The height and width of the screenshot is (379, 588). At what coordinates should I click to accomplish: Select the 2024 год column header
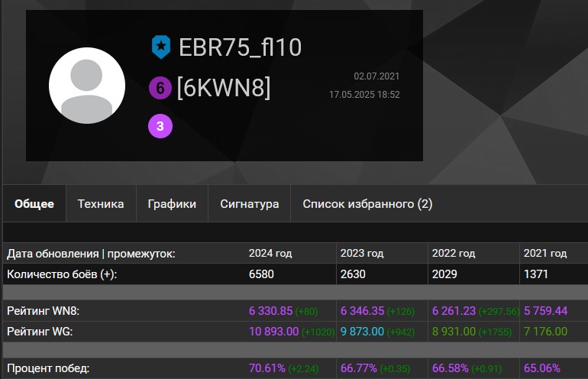271,254
